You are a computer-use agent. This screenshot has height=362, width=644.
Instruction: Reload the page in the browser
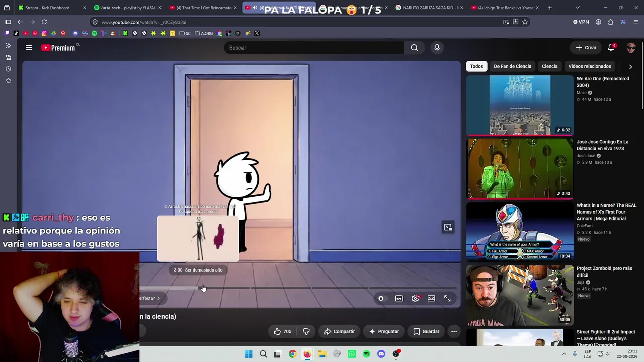[x=44, y=22]
